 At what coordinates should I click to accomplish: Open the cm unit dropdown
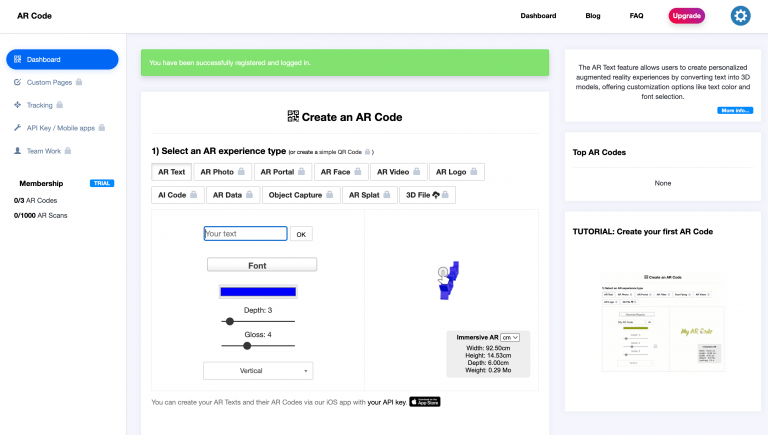pyautogui.click(x=511, y=338)
